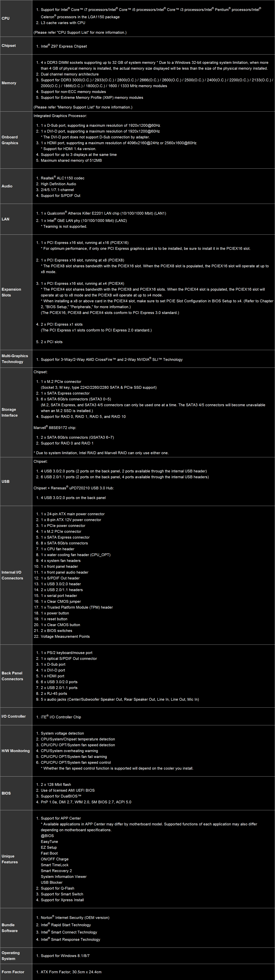The image size is (275, 980).
Task: Click the Expansion Slots row label
Action: pyautogui.click(x=11, y=292)
